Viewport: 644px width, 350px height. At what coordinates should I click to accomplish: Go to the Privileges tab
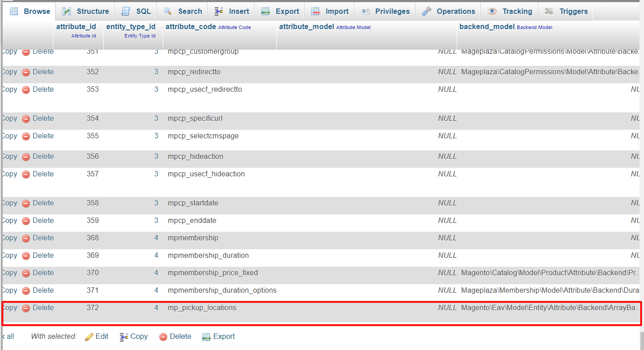click(x=385, y=11)
